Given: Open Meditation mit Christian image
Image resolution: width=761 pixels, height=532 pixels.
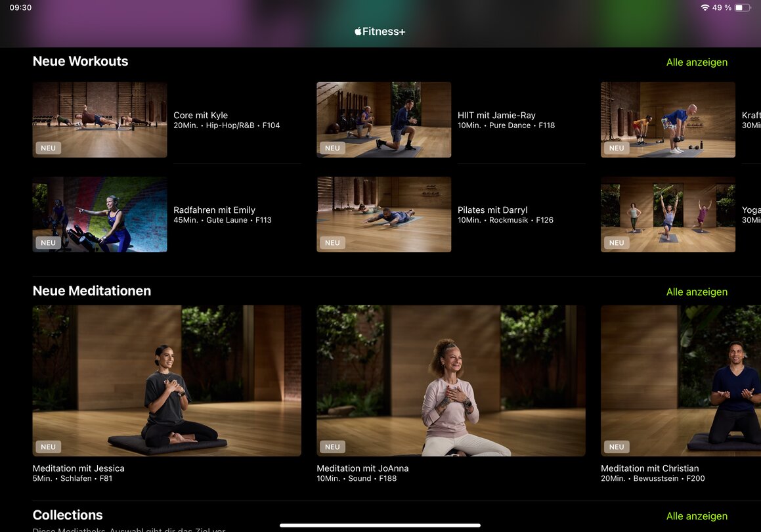Looking at the screenshot, I should (x=681, y=380).
